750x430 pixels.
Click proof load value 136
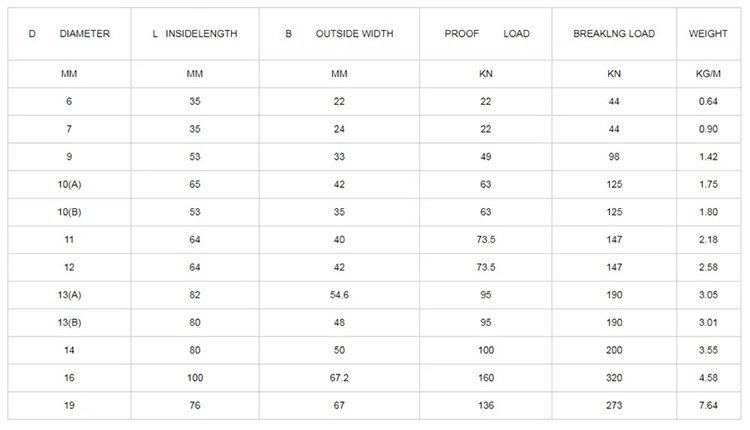coord(485,406)
